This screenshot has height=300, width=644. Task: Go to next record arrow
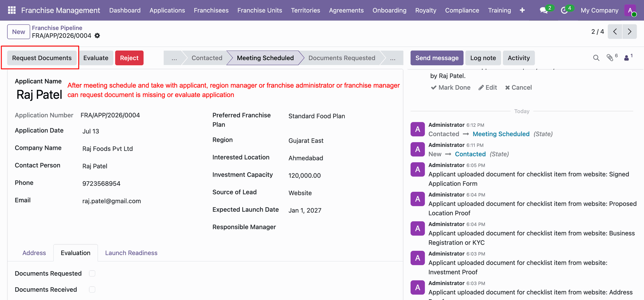pos(630,32)
